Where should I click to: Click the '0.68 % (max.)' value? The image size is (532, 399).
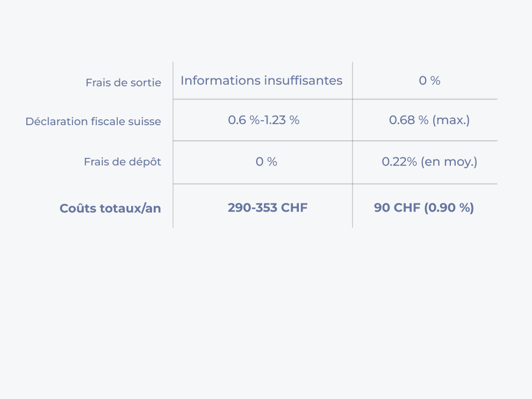[429, 120]
